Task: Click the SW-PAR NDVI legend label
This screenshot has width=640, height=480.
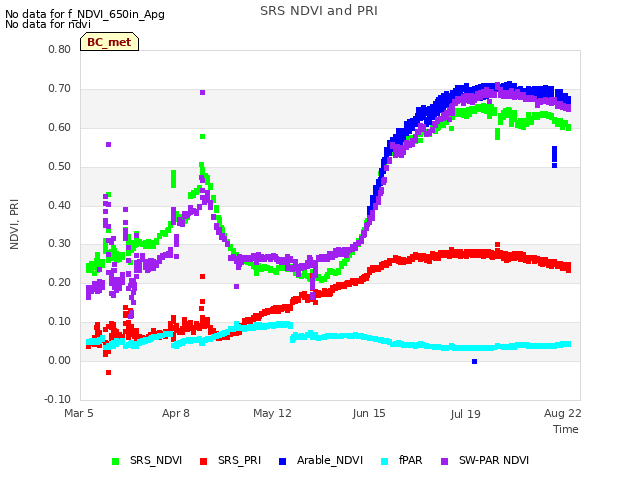Action: tap(494, 460)
